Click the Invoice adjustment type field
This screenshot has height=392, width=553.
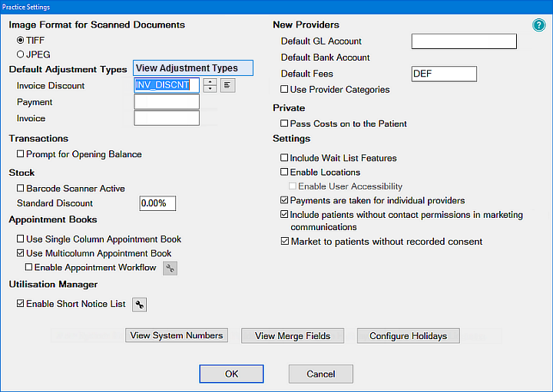point(167,118)
